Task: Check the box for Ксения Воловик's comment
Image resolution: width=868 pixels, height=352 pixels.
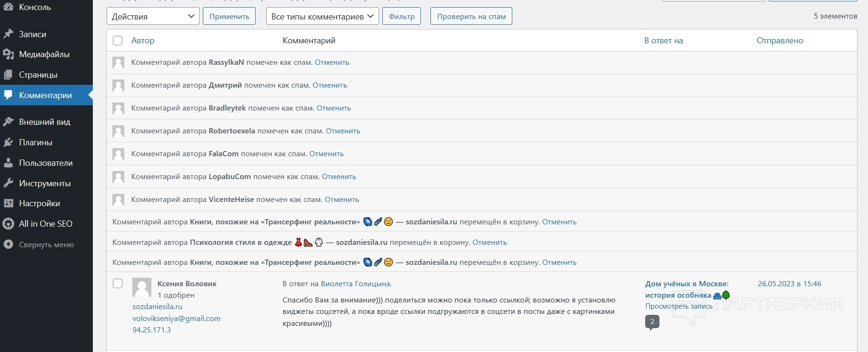Action: (x=118, y=284)
